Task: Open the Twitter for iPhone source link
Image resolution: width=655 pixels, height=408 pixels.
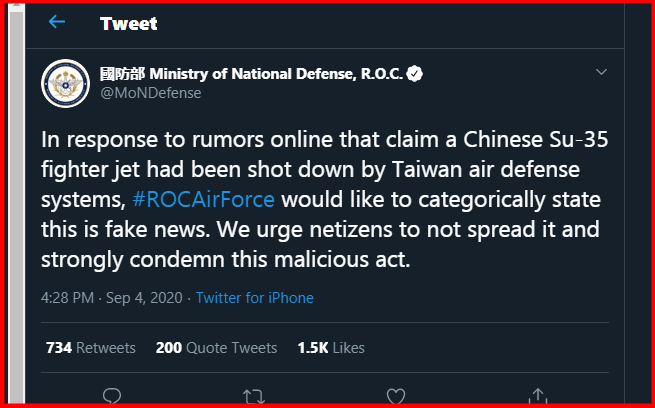Action: [x=254, y=298]
